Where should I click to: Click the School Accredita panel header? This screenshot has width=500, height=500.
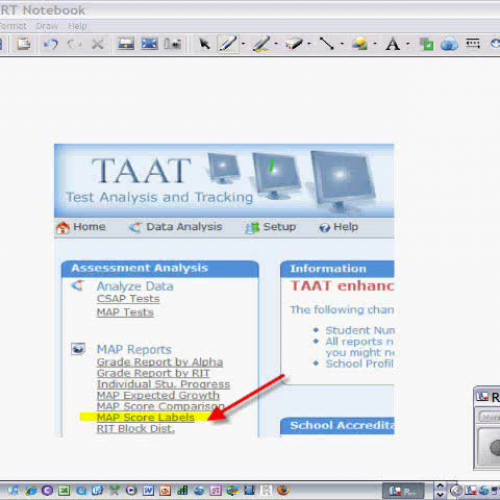coord(337,426)
